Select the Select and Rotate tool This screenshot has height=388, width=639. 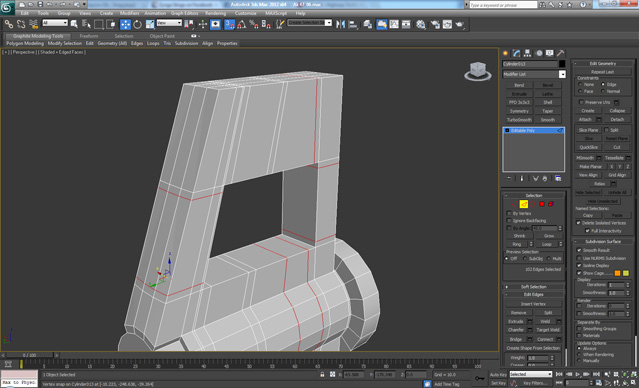coord(138,24)
